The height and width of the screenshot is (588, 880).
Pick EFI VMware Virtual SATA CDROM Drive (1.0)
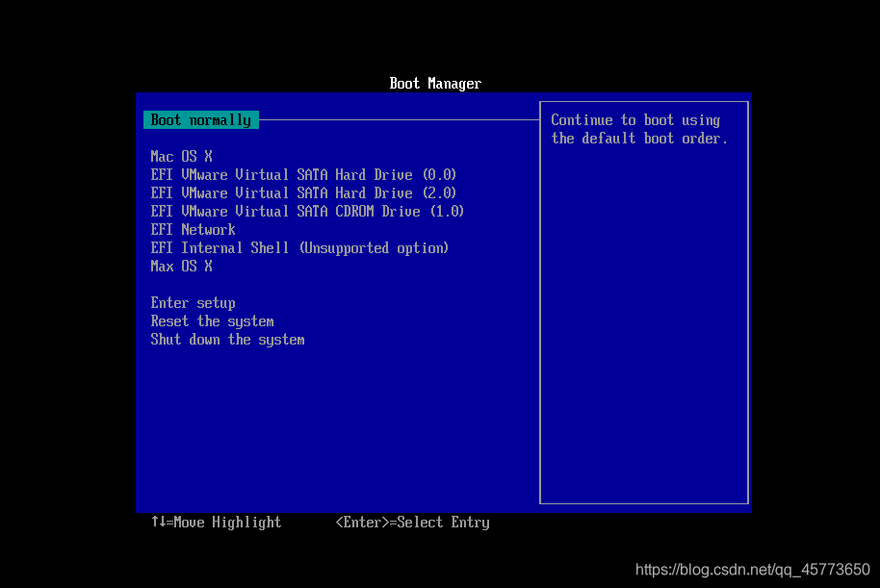[307, 212]
